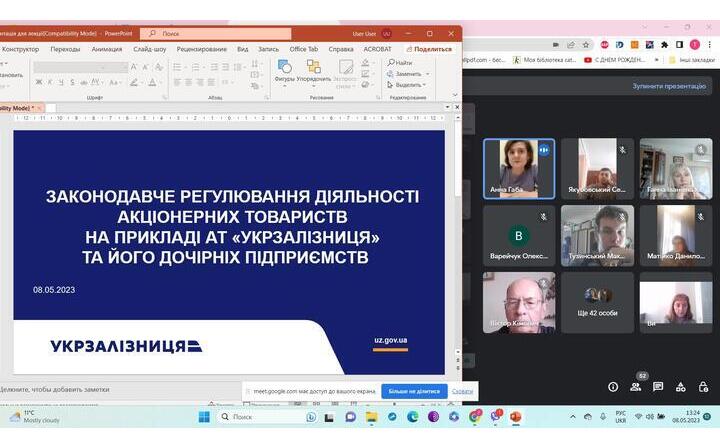Image resolution: width=720 pixels, height=448 pixels.
Task: Click PowerPoint Поиск search box
Action: (x=216, y=34)
